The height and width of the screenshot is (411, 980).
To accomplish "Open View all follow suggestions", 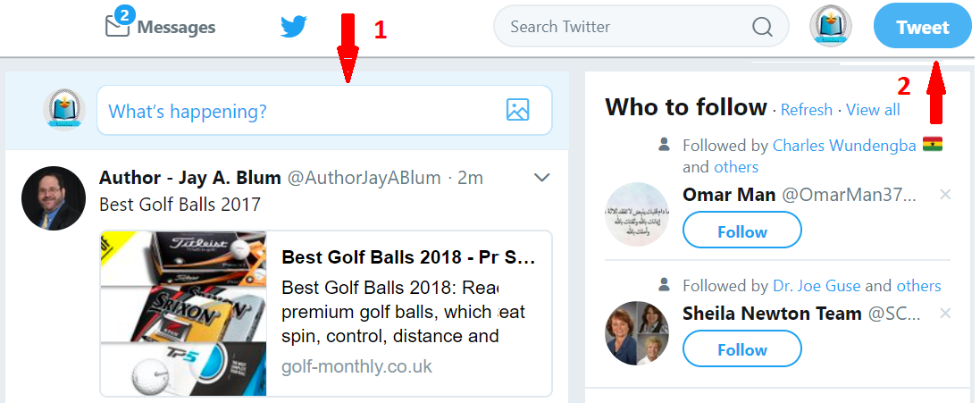I will (x=873, y=110).
